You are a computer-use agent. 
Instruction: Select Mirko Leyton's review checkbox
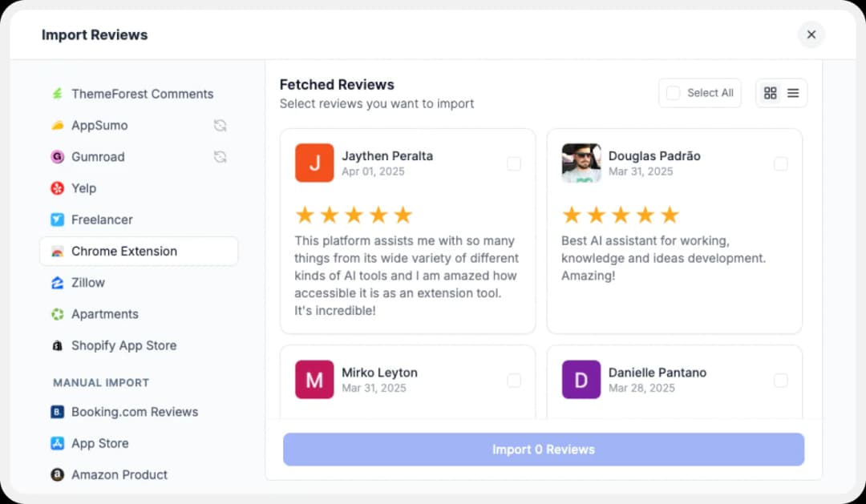[x=514, y=381]
